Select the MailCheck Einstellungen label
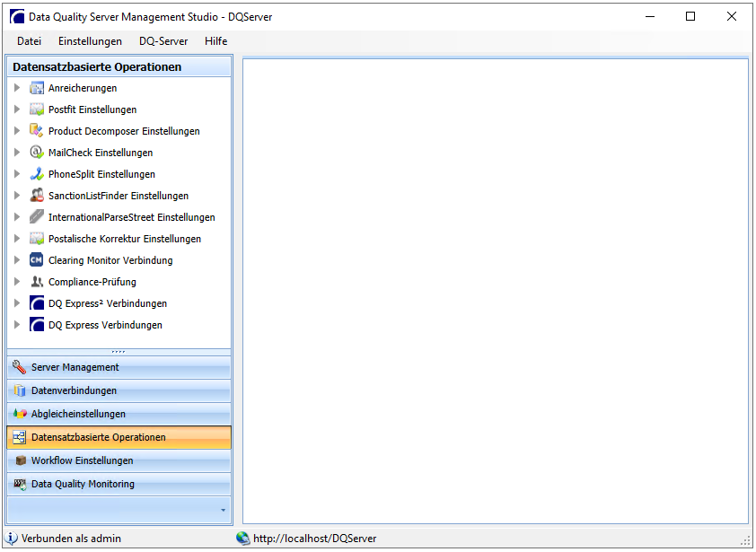756x552 pixels. click(x=101, y=153)
